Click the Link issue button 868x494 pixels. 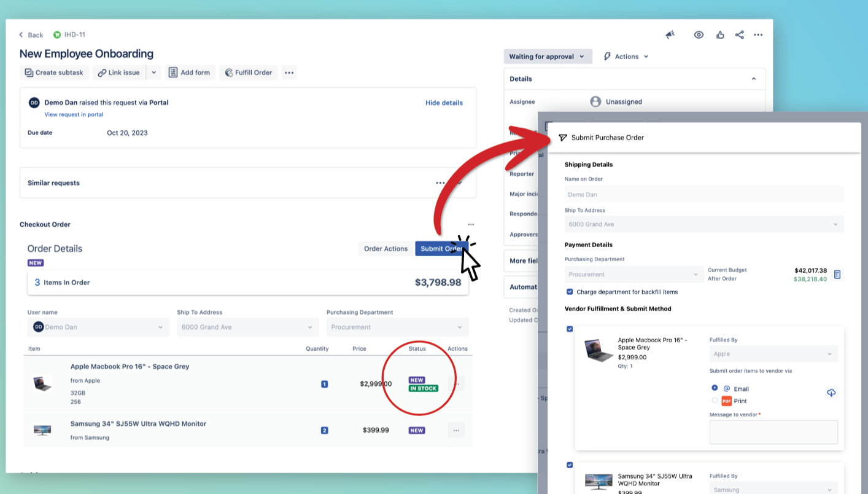click(x=119, y=73)
